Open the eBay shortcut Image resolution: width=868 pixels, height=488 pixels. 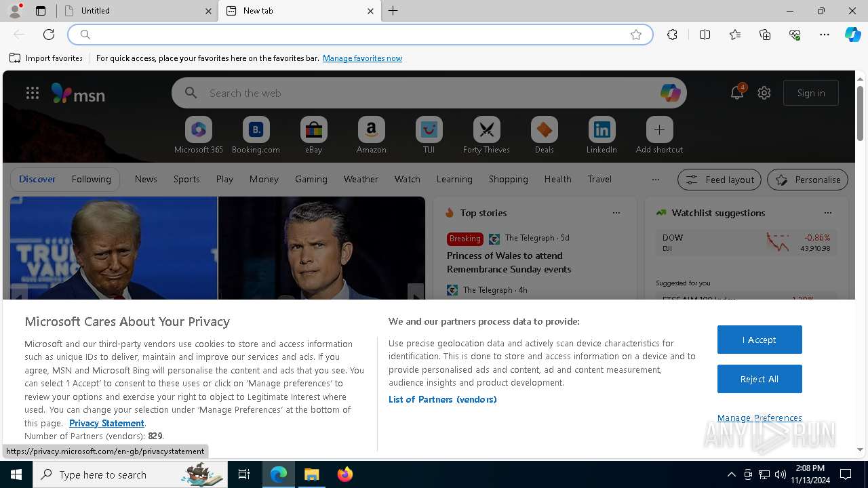point(314,135)
